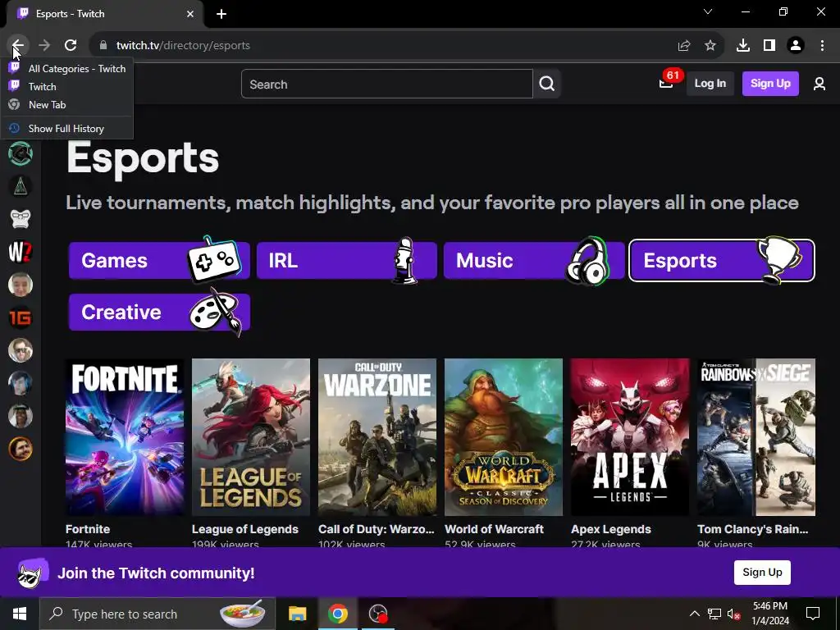Screen dimensions: 840x630
Task: Open the League of Legends cover
Action: [x=251, y=437]
